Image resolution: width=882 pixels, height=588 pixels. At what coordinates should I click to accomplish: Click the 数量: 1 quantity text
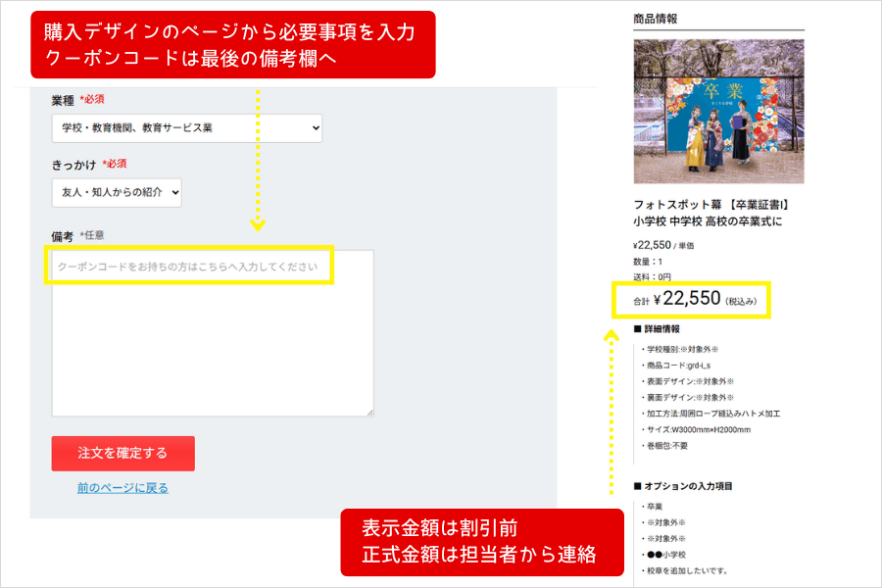point(649,262)
